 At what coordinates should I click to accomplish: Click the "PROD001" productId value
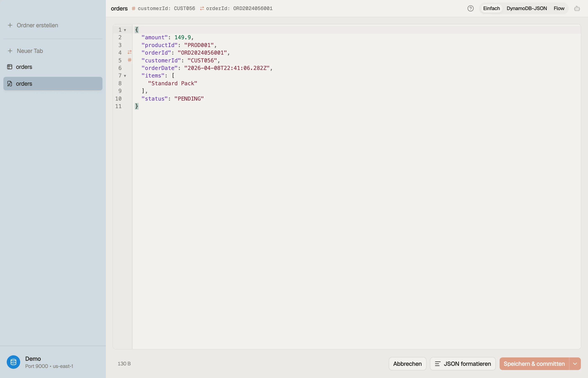(x=199, y=45)
